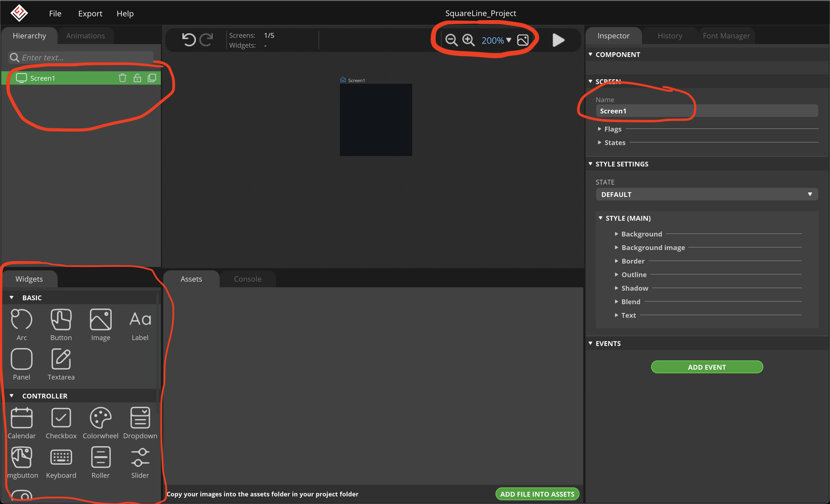This screenshot has width=830, height=504.
Task: Select the Colorwheel widget
Action: (x=100, y=423)
